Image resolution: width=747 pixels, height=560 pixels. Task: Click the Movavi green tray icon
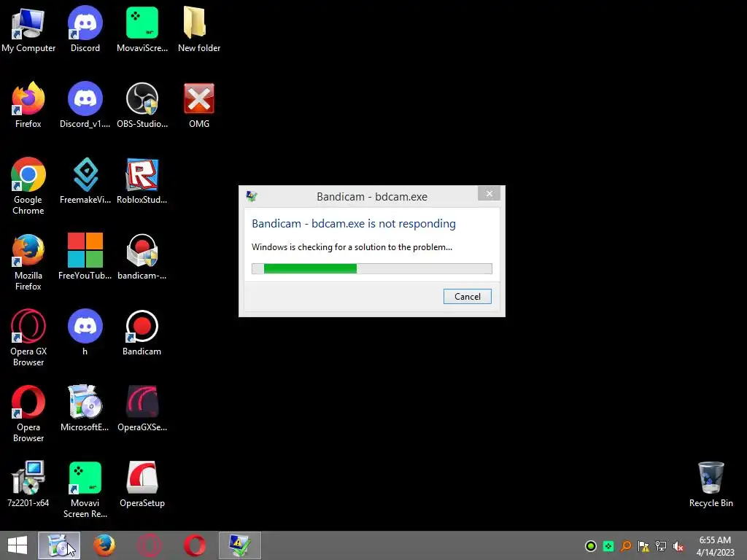[608, 546]
